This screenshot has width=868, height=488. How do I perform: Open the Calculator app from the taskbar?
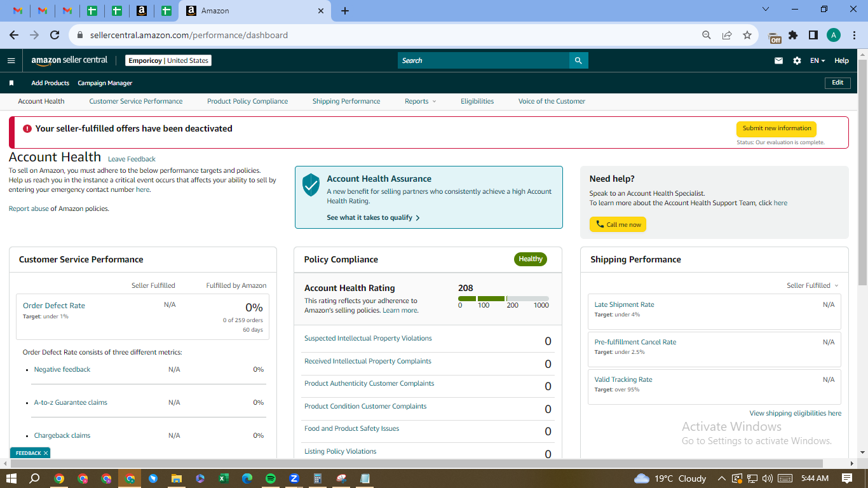click(318, 478)
